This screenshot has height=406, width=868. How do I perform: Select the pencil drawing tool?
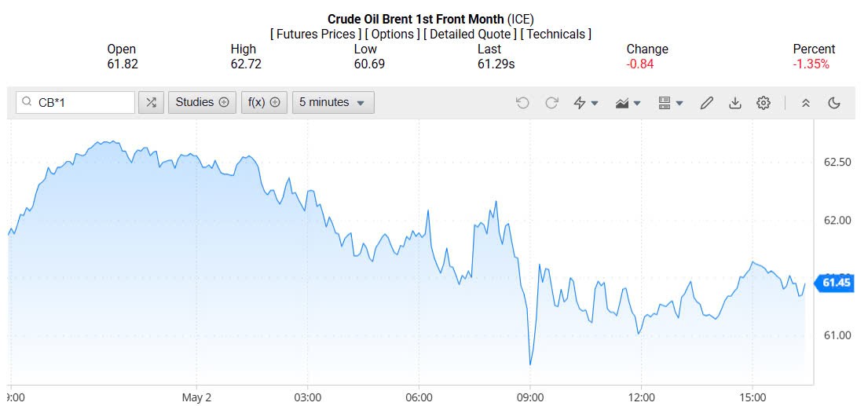[706, 103]
